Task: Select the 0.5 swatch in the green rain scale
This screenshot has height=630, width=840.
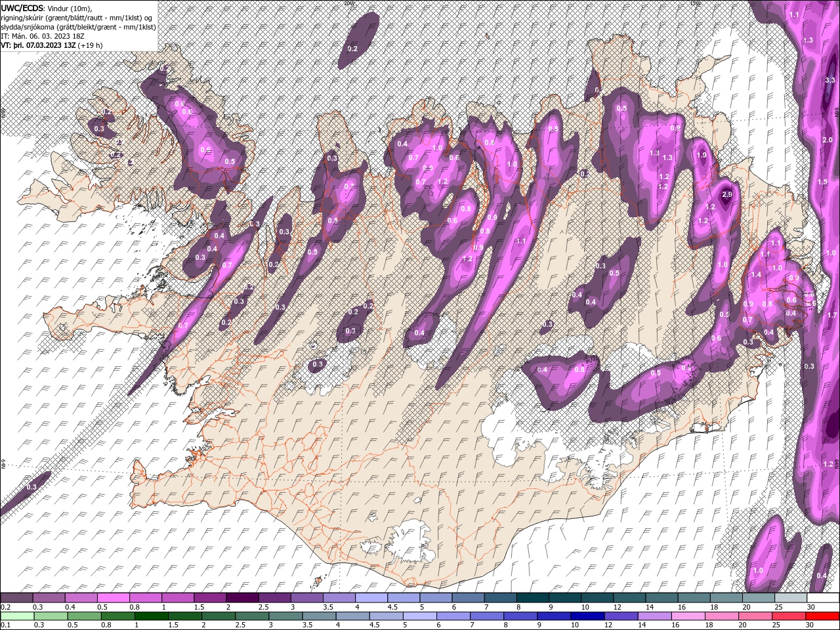Action: [84, 616]
